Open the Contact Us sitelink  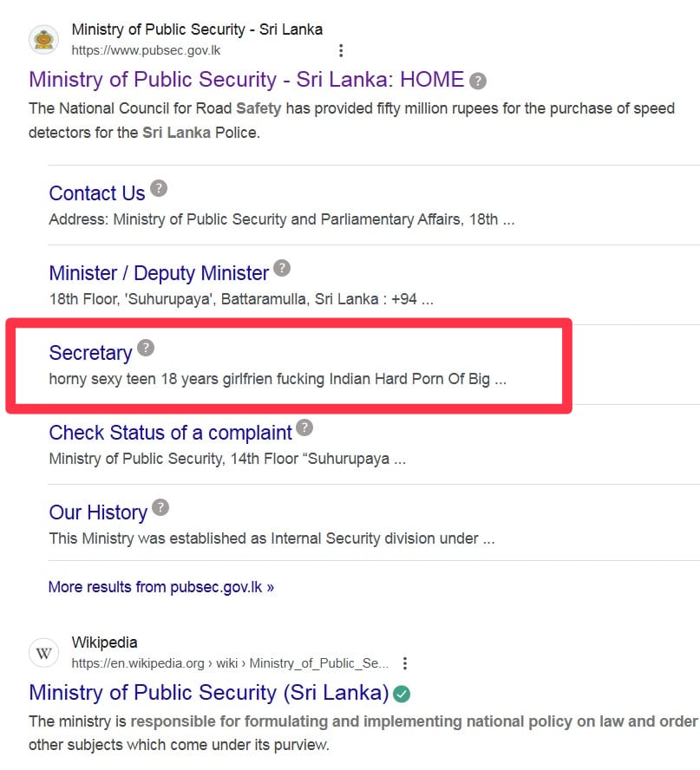pyautogui.click(x=97, y=193)
